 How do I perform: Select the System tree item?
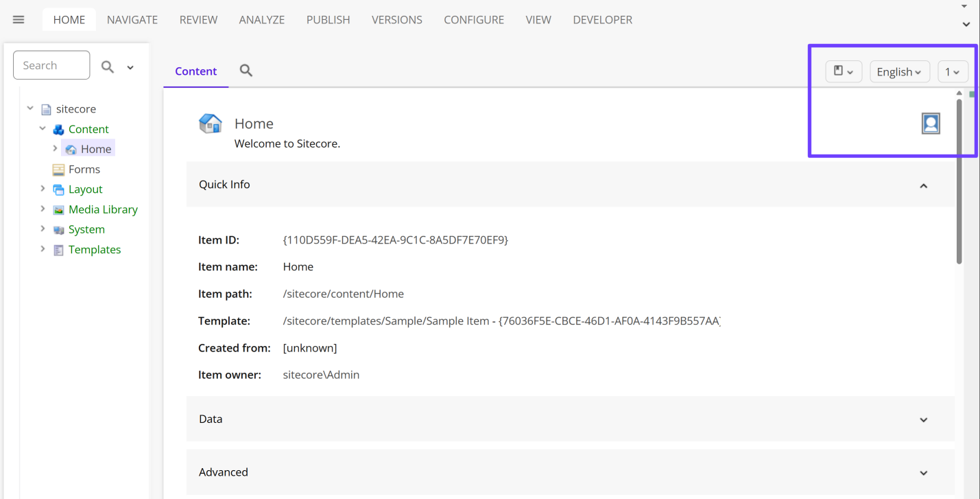click(x=86, y=229)
